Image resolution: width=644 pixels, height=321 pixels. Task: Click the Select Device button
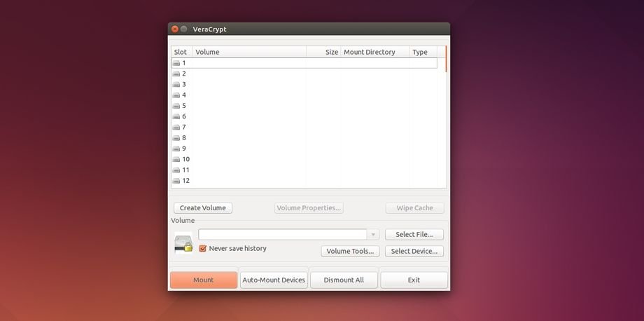414,251
